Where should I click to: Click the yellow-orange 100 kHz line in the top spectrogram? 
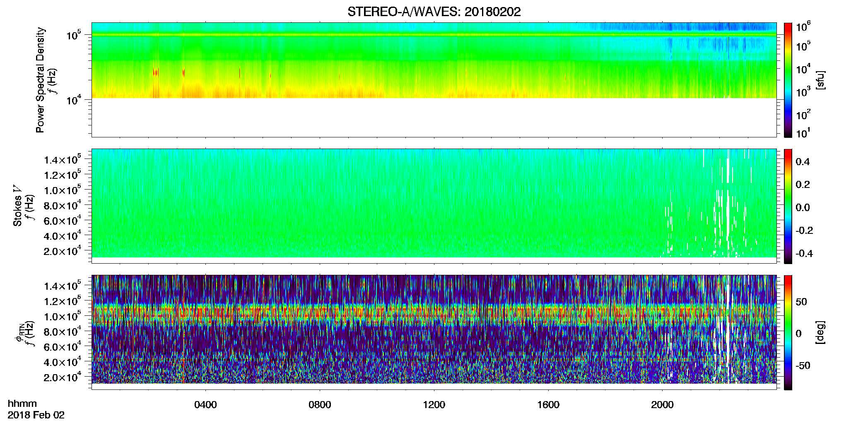pos(434,35)
